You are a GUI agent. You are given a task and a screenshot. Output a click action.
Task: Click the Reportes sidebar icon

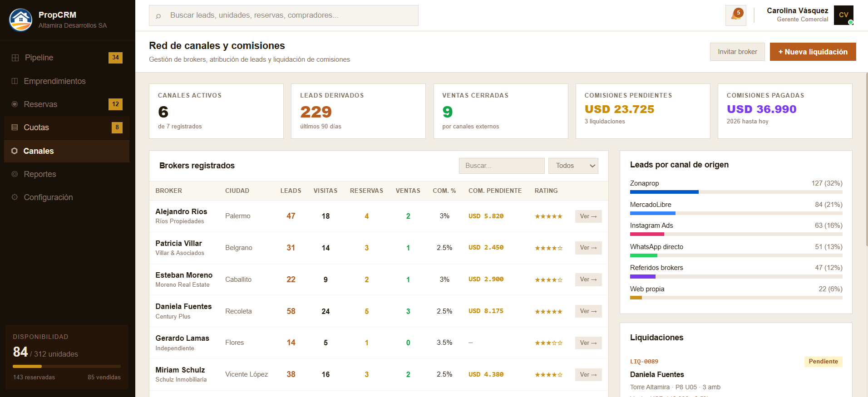point(15,174)
